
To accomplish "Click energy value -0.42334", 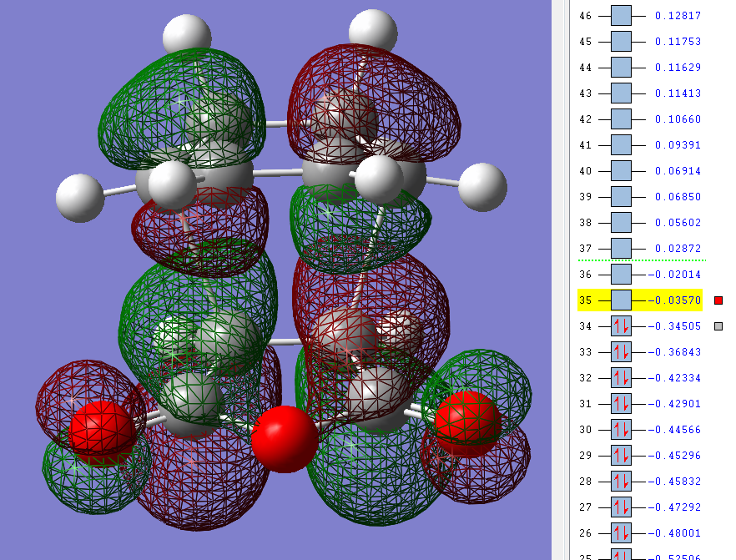I will (x=675, y=378).
